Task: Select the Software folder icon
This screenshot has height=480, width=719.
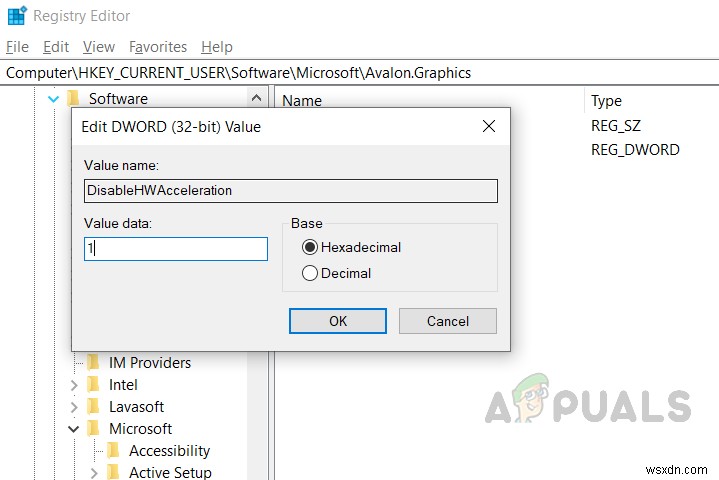Action: click(73, 99)
